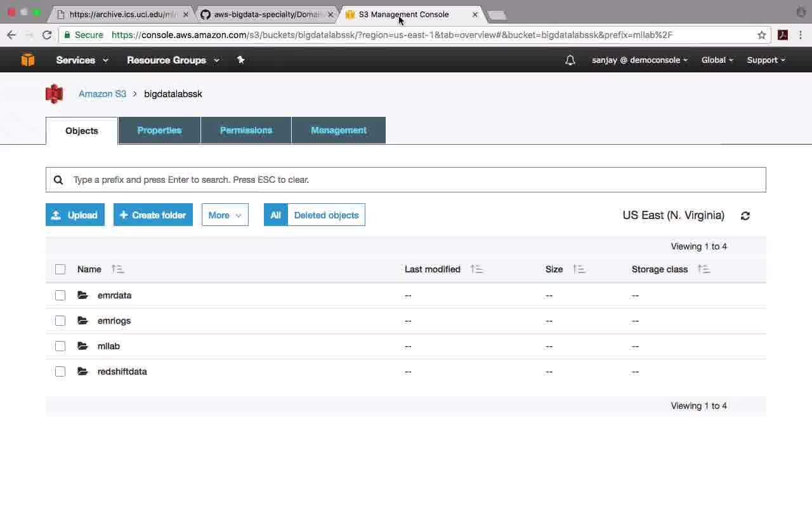Check the emrlogs folder checkbox
The image size is (812, 508).
tap(60, 321)
